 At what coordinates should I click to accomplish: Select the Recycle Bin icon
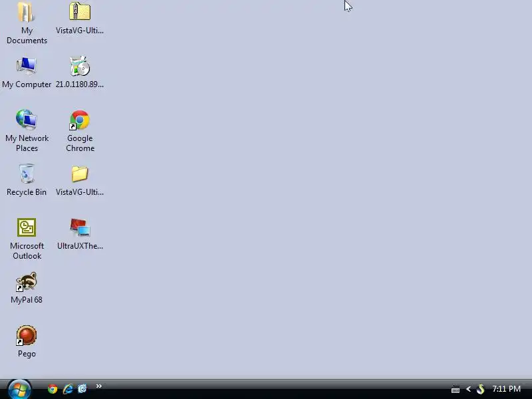coord(27,180)
